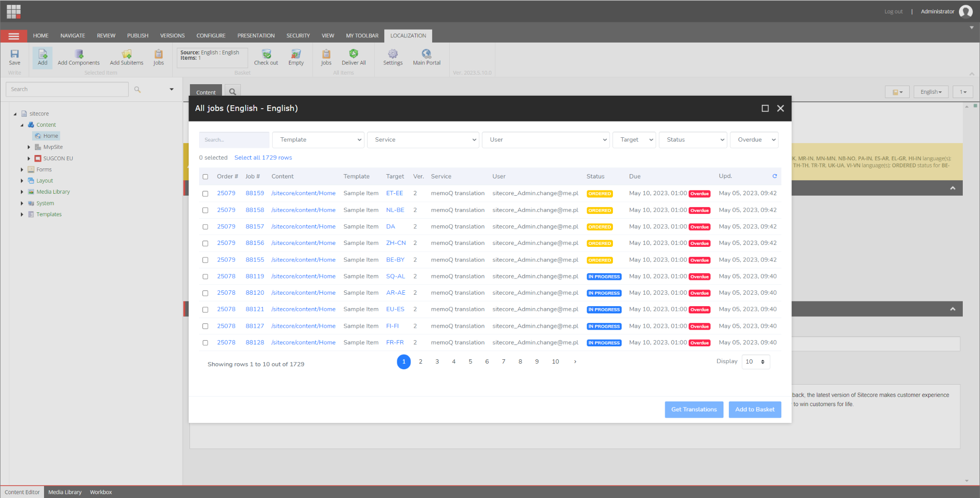
Task: Click the content tree search magnifier
Action: [137, 89]
